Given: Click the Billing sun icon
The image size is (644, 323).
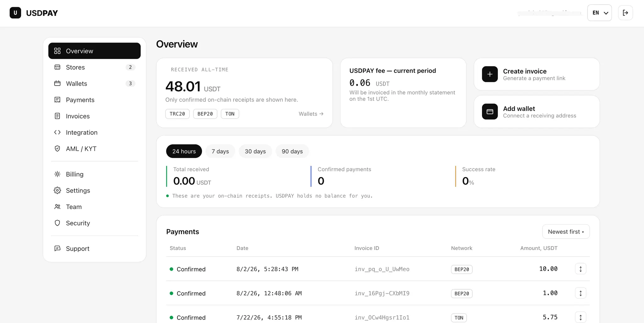Looking at the screenshot, I should point(57,174).
